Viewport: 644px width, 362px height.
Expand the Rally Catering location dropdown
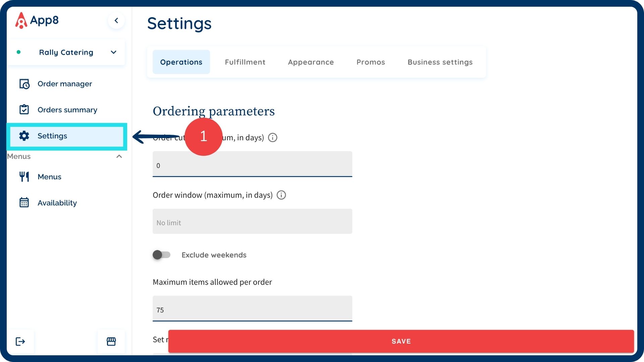click(113, 52)
